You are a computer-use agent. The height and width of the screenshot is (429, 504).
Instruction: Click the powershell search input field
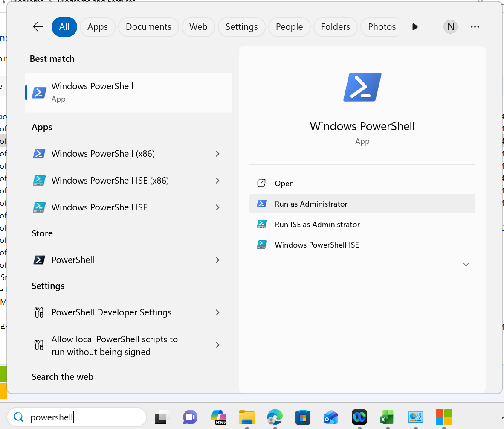[76, 417]
